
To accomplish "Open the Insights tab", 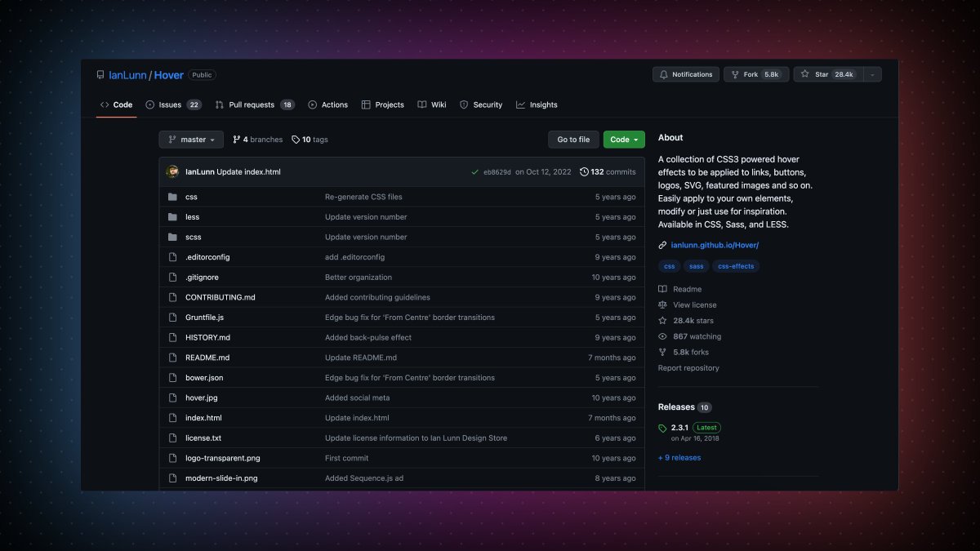I will [537, 104].
